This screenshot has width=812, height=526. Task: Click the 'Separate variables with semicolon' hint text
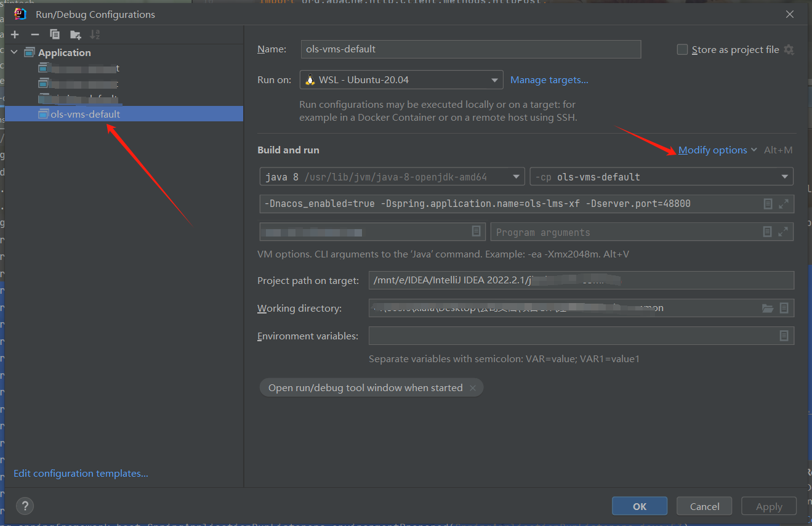tap(504, 358)
